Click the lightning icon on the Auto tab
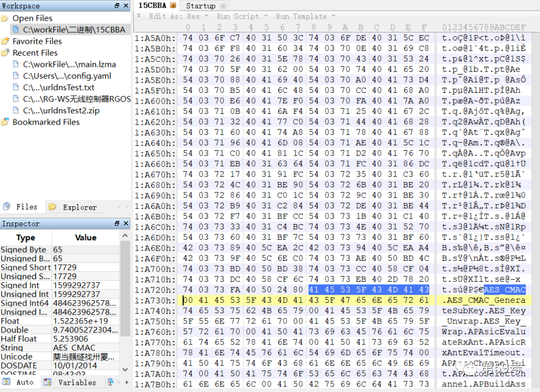 pos(8,382)
